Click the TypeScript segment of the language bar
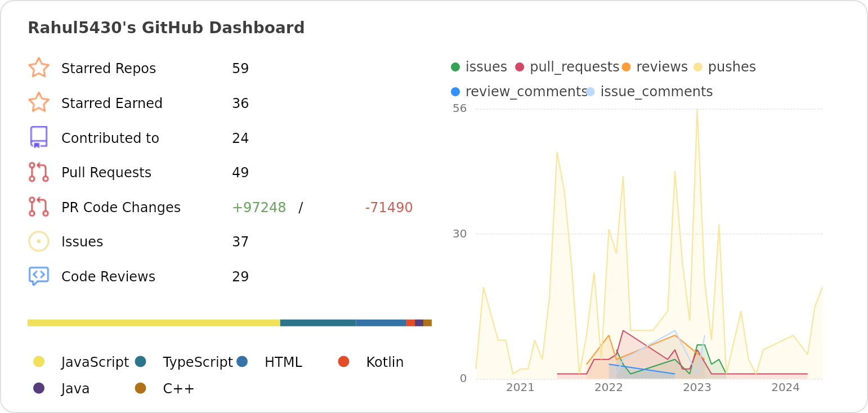 point(318,323)
